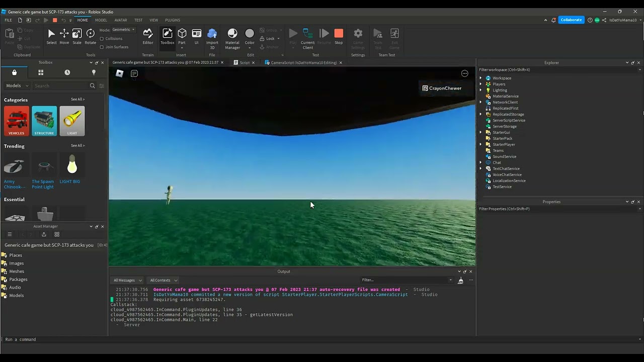This screenshot has height=362, width=644.
Task: Open the Meshes folder in Asset Manager
Action: (17, 271)
